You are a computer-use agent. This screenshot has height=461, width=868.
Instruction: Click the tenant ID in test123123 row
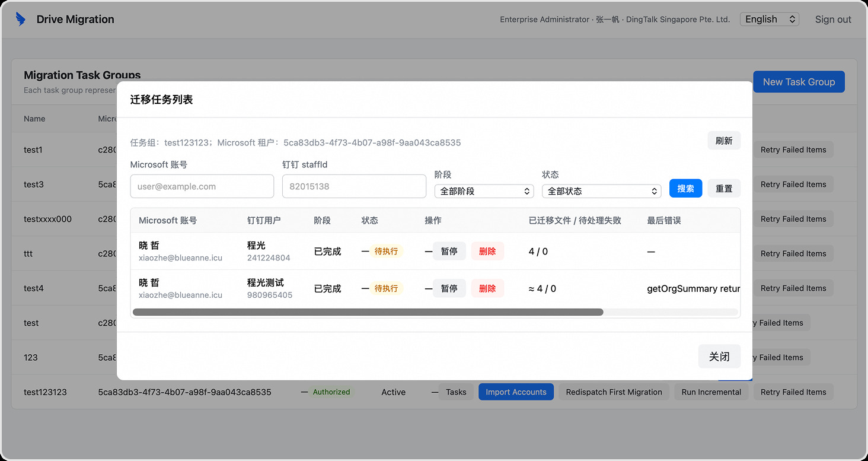(184, 392)
